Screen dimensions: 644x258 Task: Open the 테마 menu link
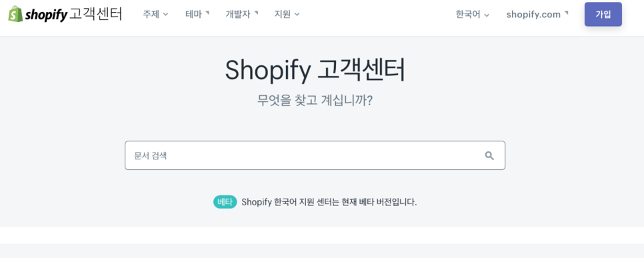[193, 15]
